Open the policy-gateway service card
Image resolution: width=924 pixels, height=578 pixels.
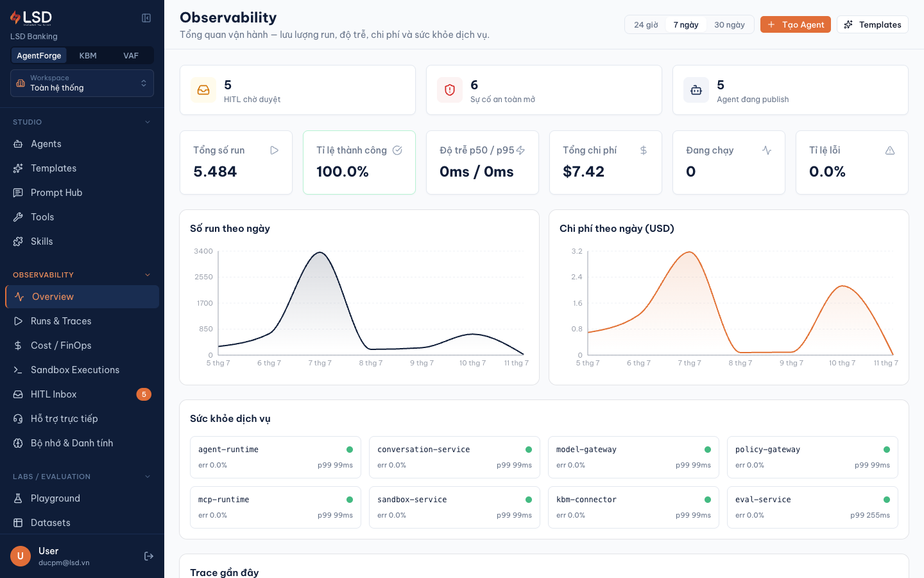[812, 457]
